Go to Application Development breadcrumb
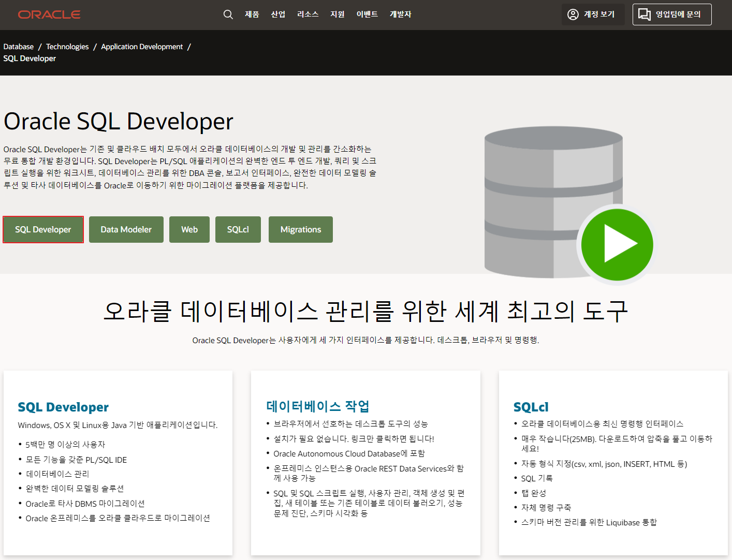The height and width of the screenshot is (560, 732). tap(142, 47)
